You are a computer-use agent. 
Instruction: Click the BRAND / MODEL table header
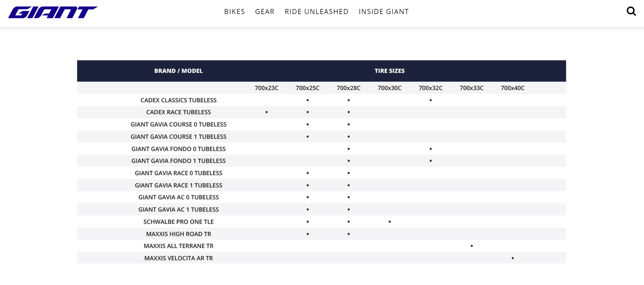tap(178, 71)
